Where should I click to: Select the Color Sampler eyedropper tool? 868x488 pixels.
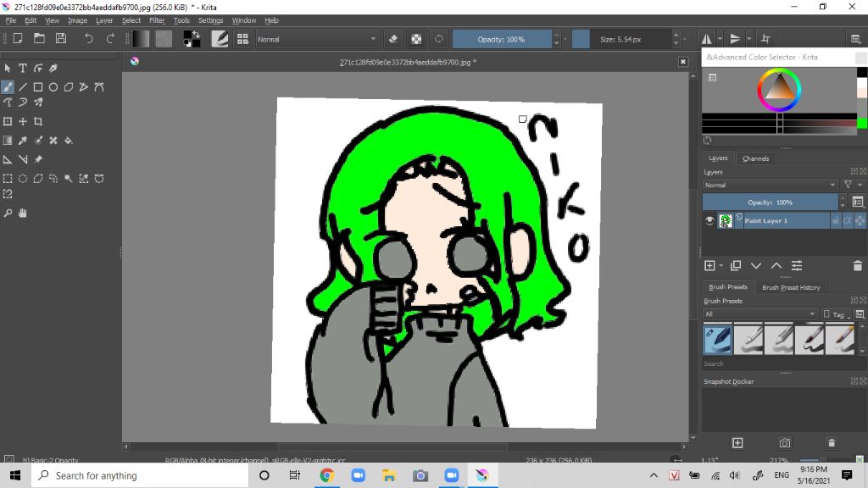pos(23,141)
